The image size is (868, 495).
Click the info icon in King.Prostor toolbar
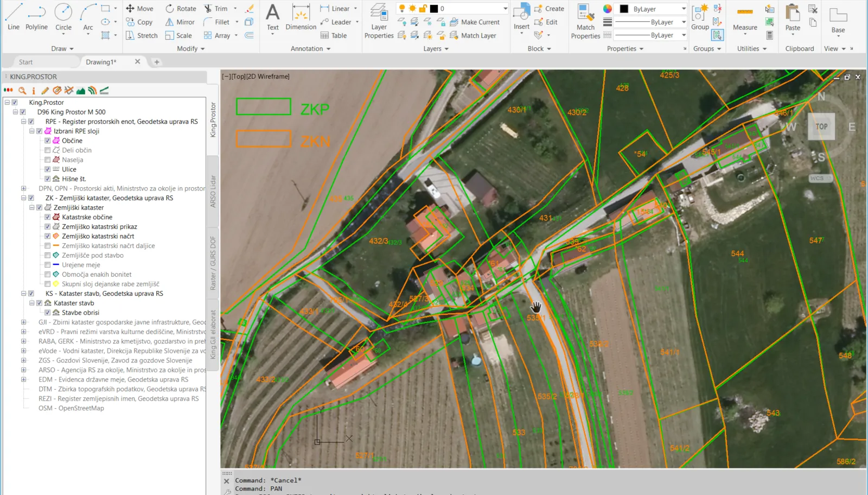pyautogui.click(x=34, y=91)
